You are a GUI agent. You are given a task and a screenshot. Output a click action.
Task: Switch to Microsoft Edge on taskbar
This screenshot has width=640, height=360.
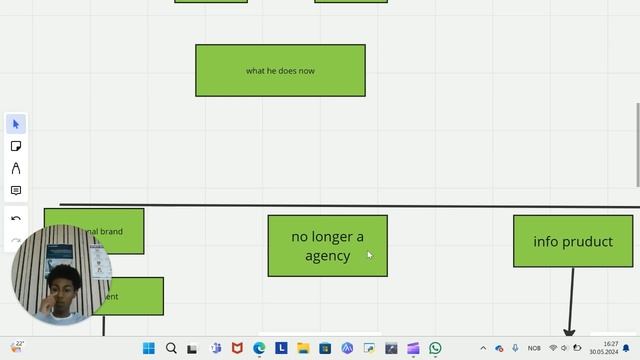[259, 348]
